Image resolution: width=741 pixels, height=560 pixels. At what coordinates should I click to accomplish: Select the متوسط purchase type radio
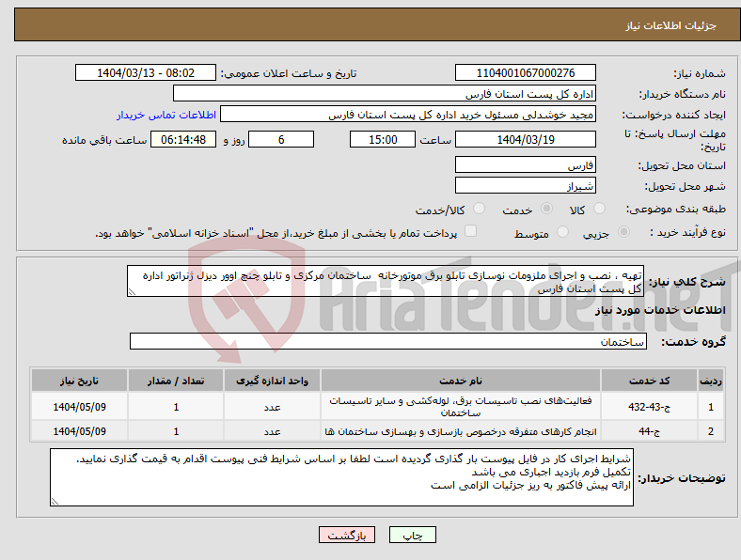click(562, 231)
